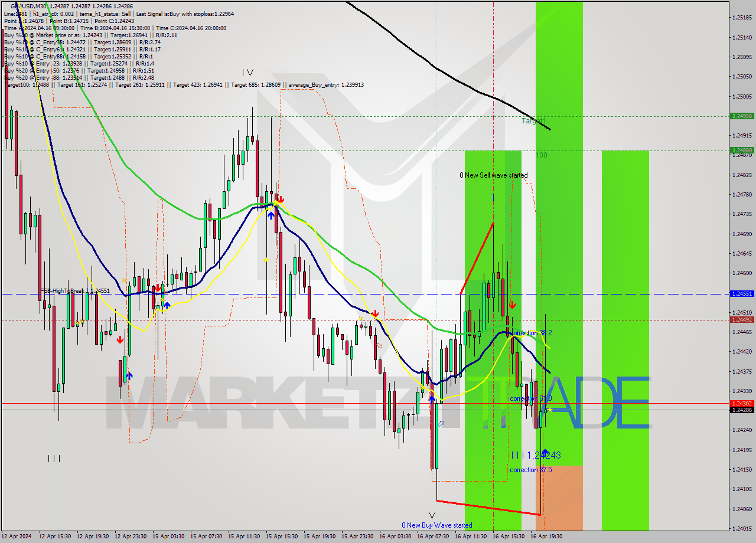Screen dimensions: 756x543
Task: Click the '15 Apr 15:30' time axis label
Action: click(x=282, y=537)
